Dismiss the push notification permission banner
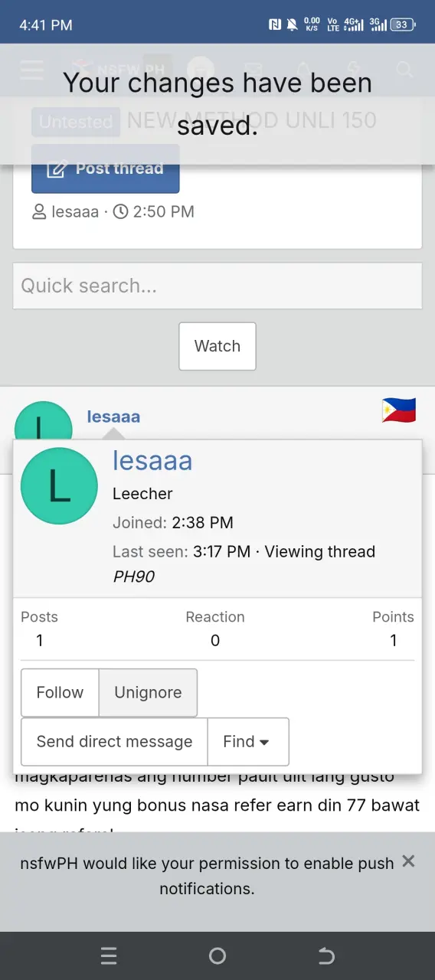This screenshot has height=980, width=435. [x=408, y=861]
